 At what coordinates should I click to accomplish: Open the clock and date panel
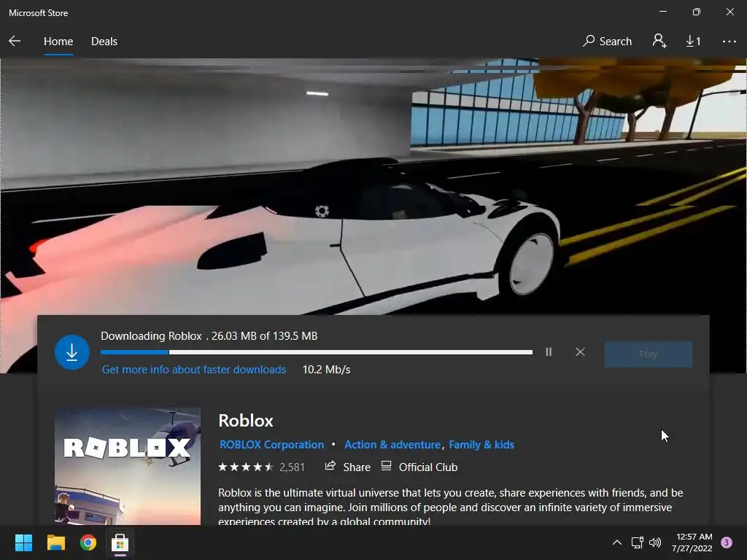point(692,542)
